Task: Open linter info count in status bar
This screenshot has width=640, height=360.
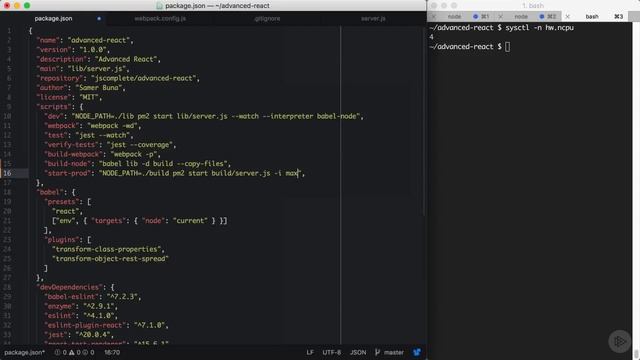Action: [x=89, y=352]
